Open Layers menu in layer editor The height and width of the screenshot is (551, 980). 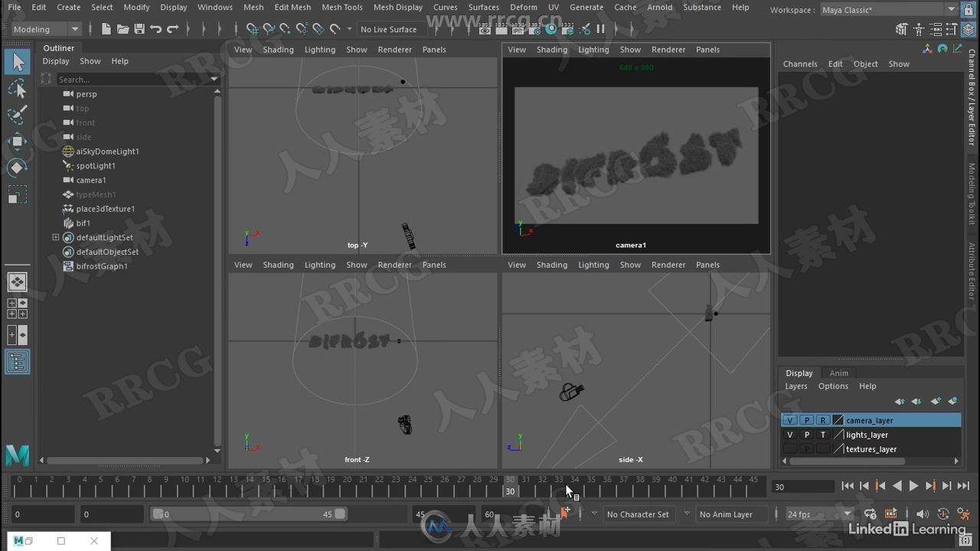click(796, 386)
